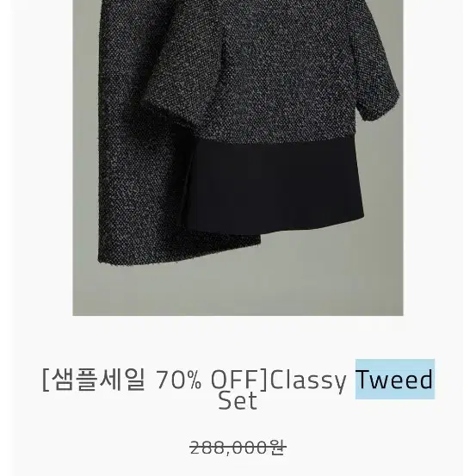The image size is (476, 476).
Task: Open the tweed set product photo
Action: click(238, 158)
